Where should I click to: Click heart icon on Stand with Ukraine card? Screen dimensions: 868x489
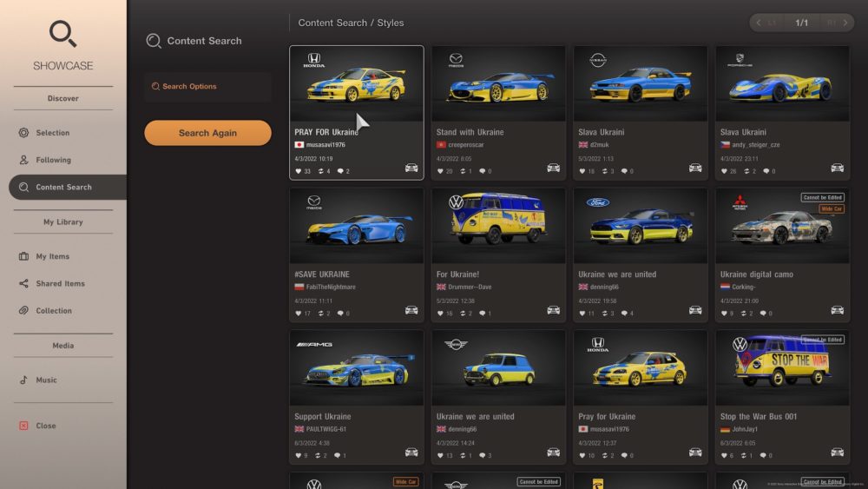coord(440,171)
